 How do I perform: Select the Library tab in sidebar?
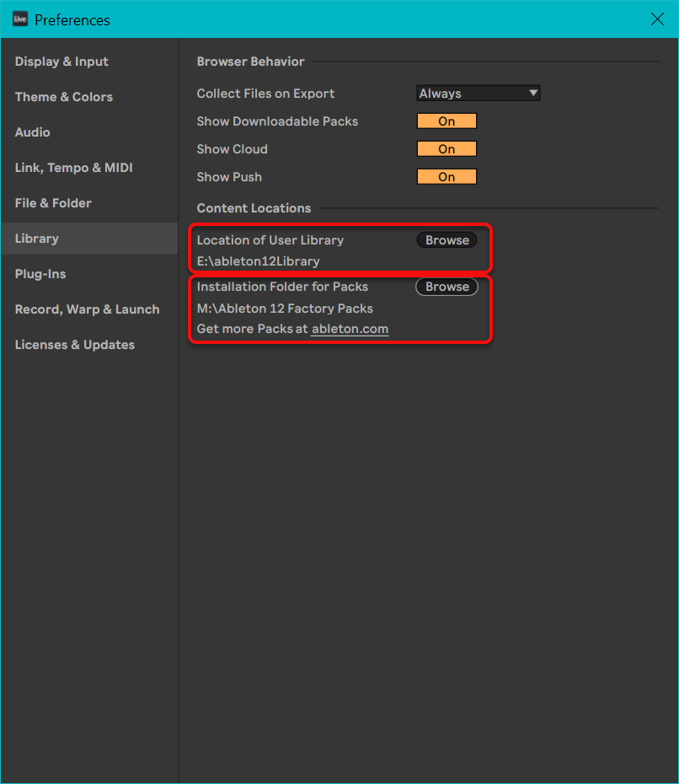coord(36,239)
